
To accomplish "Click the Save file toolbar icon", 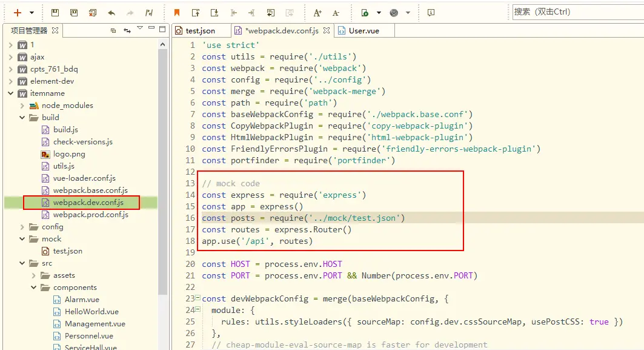I will point(55,13).
